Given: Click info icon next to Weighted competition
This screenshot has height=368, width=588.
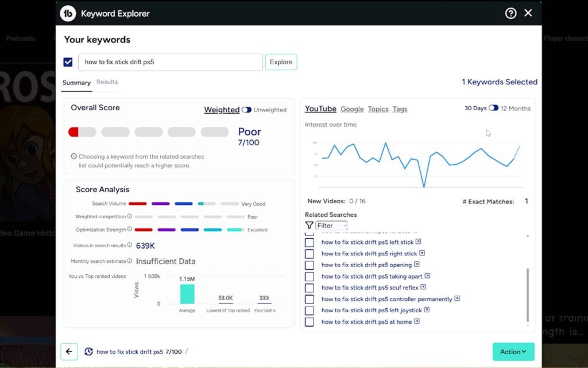Looking at the screenshot, I should (x=130, y=216).
